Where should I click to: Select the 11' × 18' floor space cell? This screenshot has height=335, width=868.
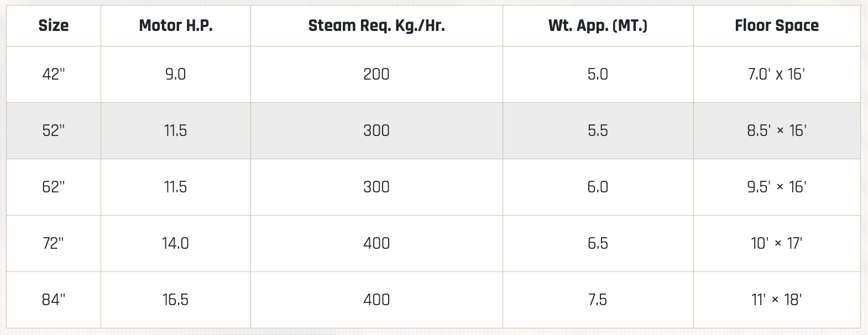tap(777, 300)
